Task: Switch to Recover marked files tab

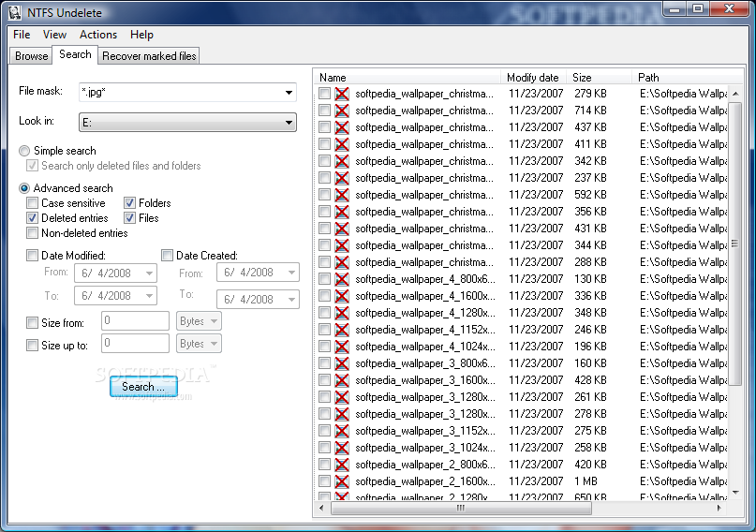Action: pos(149,56)
